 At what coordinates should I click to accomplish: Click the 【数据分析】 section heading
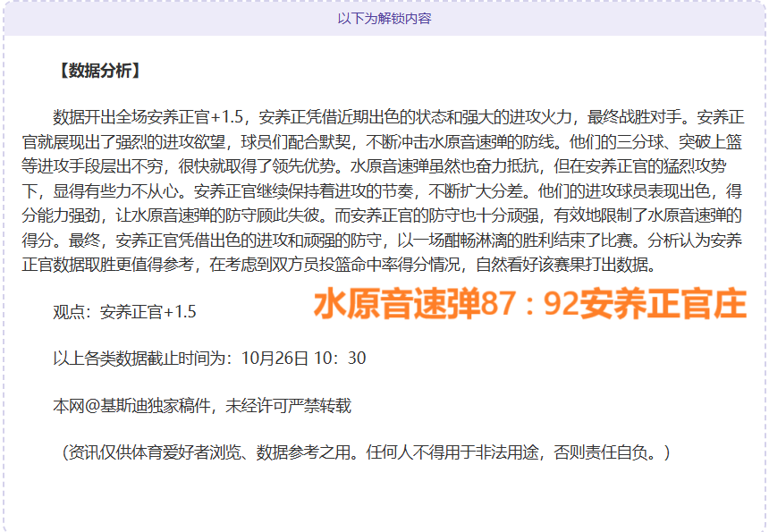[97, 71]
